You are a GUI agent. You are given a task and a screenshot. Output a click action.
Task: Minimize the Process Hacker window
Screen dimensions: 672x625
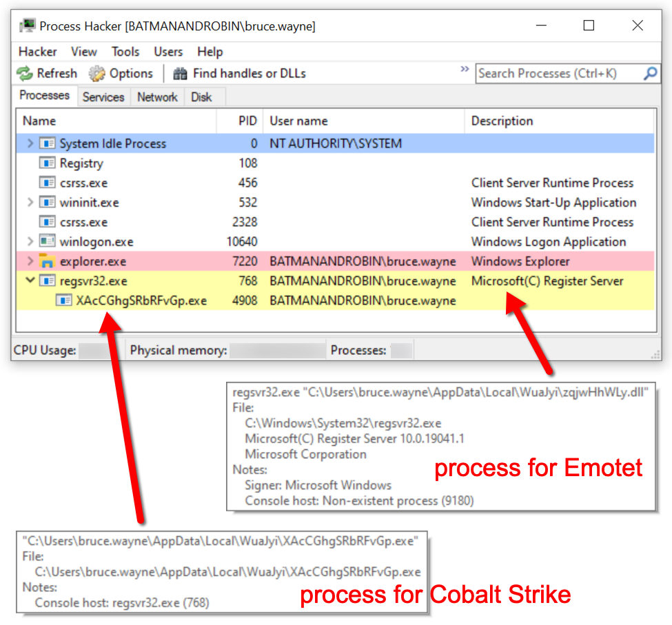click(x=541, y=25)
